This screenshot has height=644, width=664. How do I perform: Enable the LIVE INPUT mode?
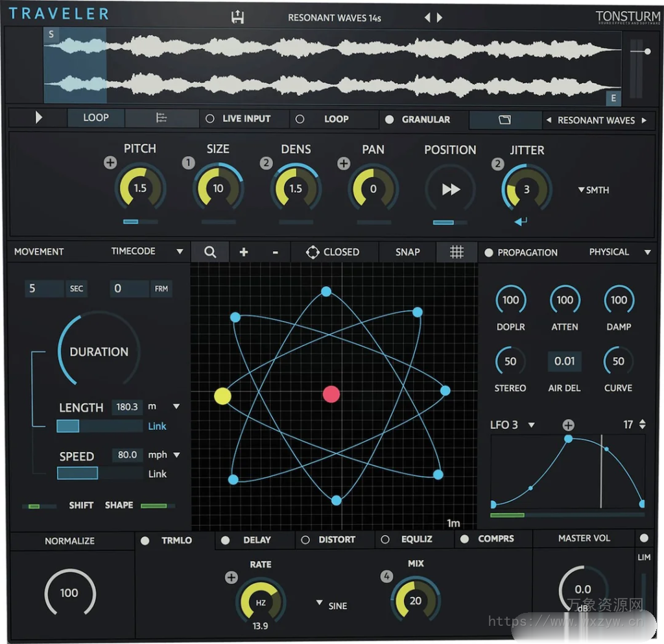click(209, 119)
